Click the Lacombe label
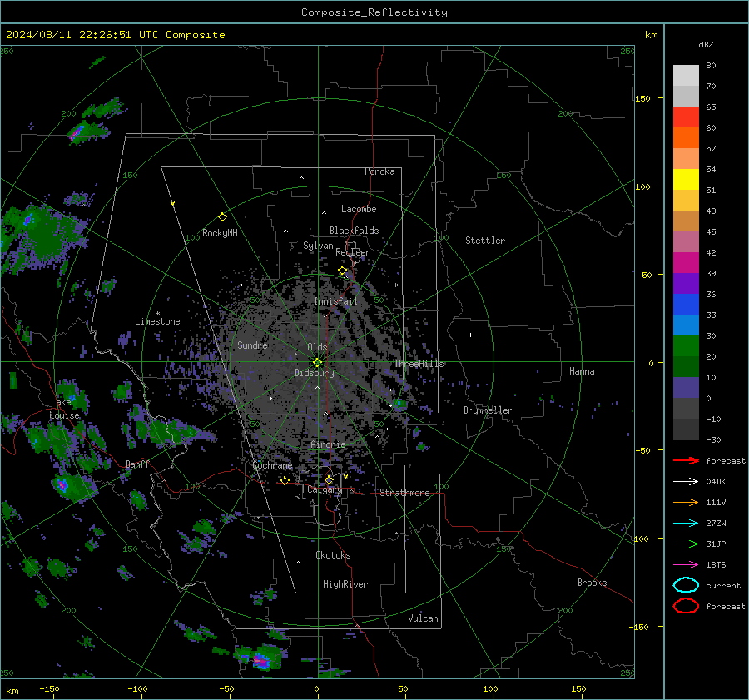 coord(359,209)
